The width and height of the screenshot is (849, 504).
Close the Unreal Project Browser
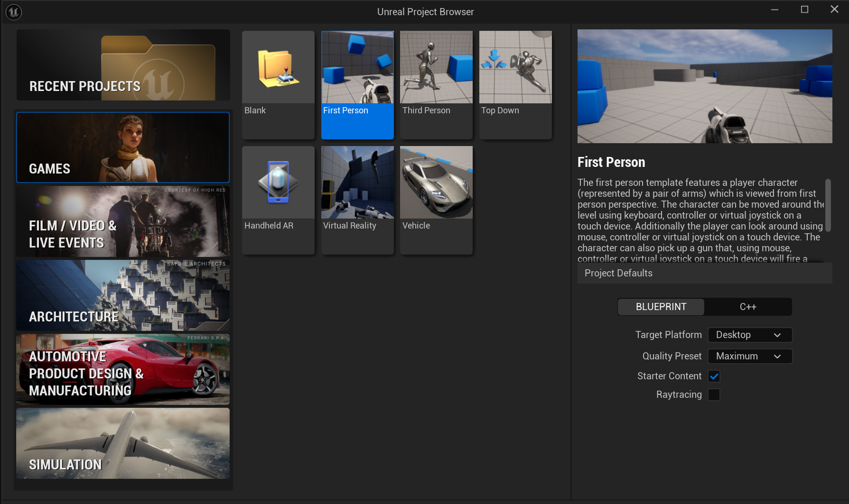click(x=834, y=9)
